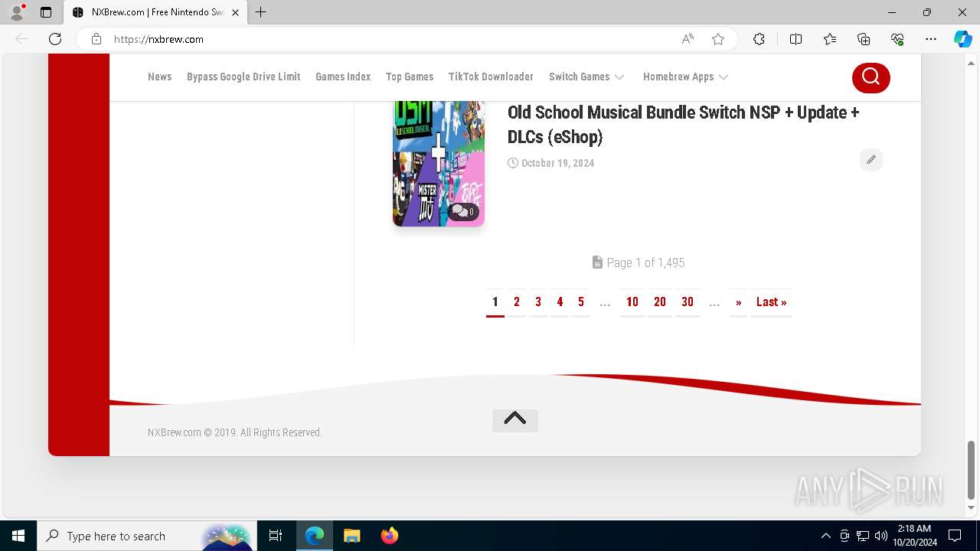Launch Firefox from the taskbar
980x551 pixels.
point(390,536)
